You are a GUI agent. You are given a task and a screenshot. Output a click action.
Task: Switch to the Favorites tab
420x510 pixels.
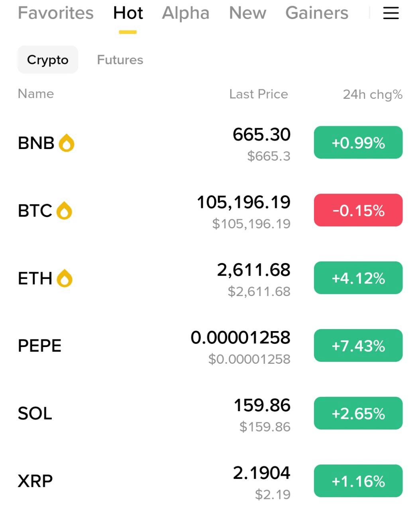tap(56, 13)
